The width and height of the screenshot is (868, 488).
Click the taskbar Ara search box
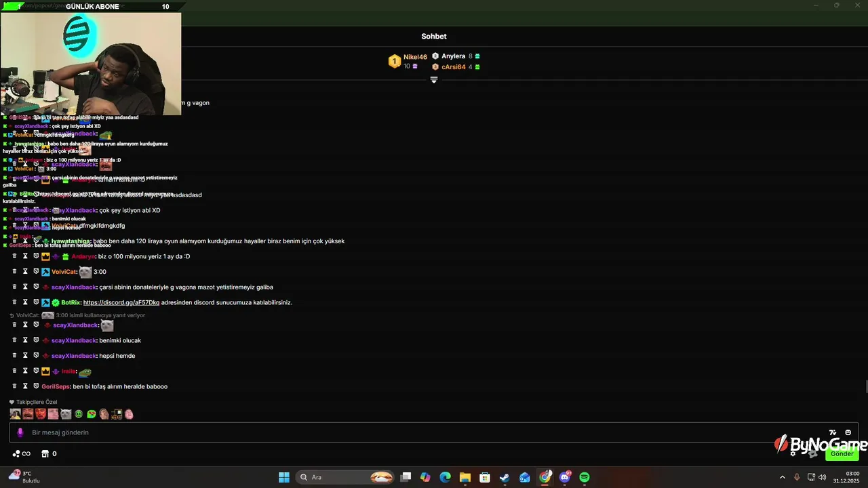point(346,477)
